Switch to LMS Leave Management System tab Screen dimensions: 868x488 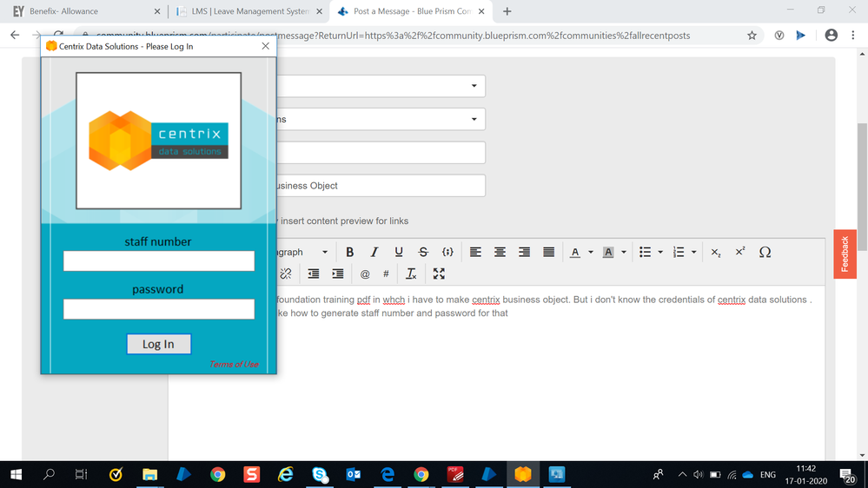point(249,11)
